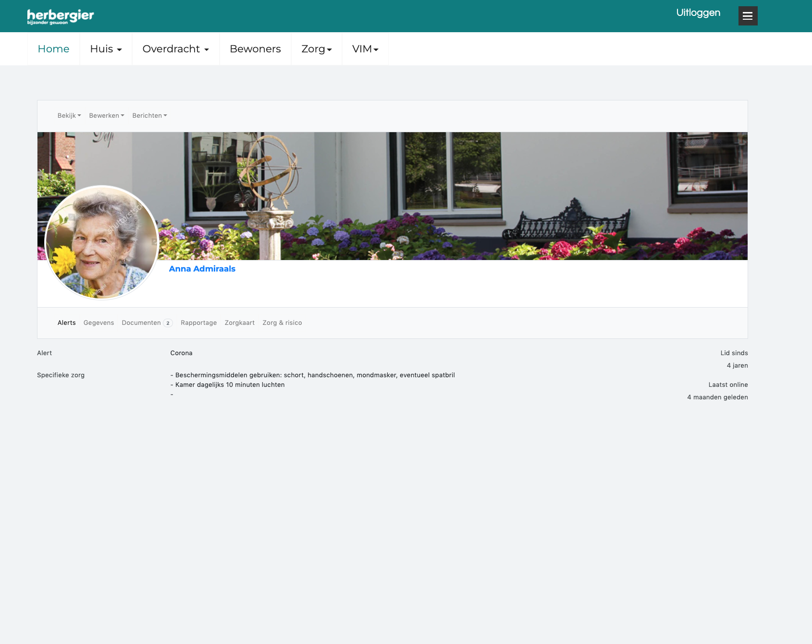Expand the Zorg dropdown menu
The image size is (812, 644).
click(x=316, y=49)
